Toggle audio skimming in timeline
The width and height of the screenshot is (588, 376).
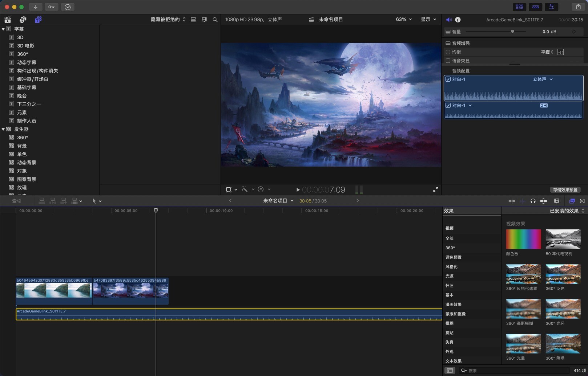(x=523, y=201)
